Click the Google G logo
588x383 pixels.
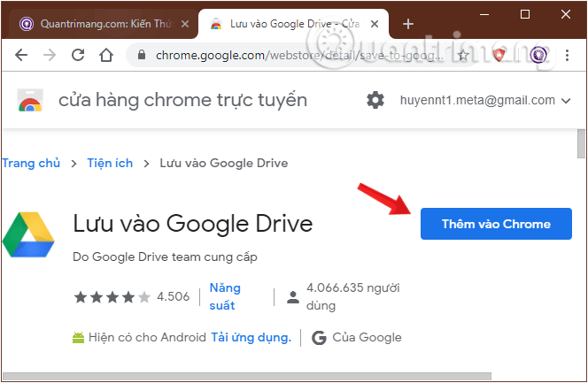[319, 338]
